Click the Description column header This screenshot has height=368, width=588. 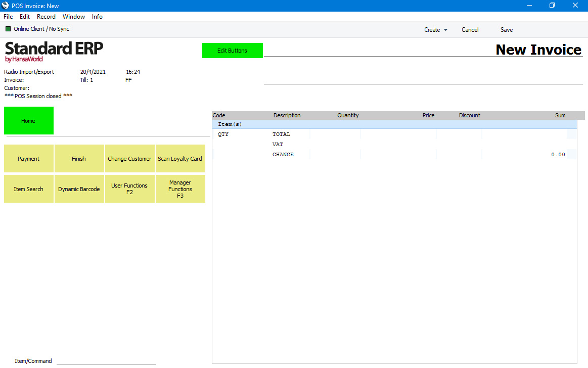287,115
